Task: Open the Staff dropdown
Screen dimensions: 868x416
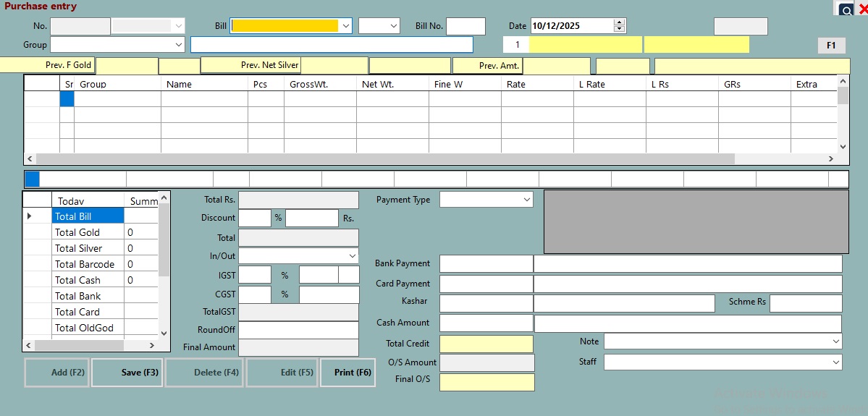Action: pyautogui.click(x=836, y=362)
